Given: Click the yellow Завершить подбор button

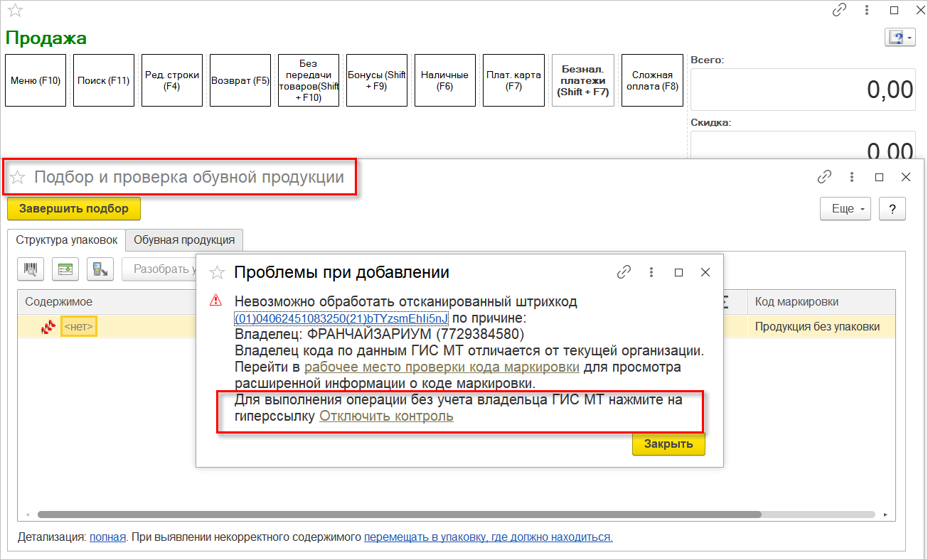Looking at the screenshot, I should [74, 209].
